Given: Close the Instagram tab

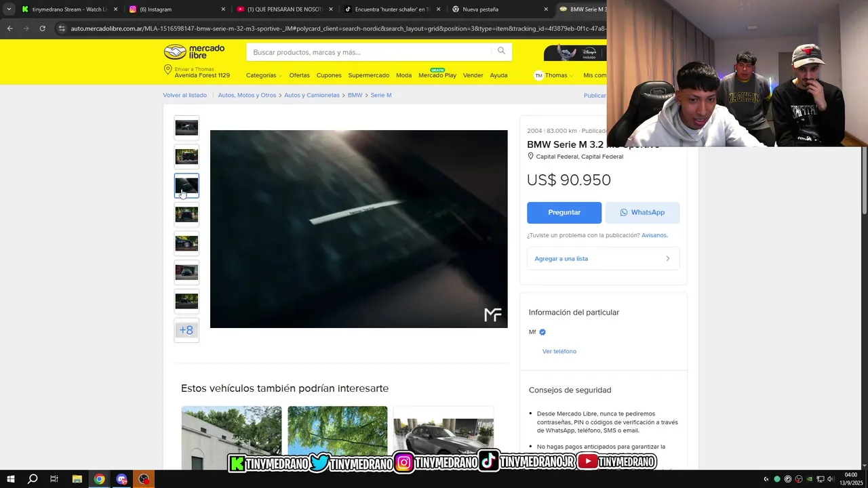Looking at the screenshot, I should point(223,9).
